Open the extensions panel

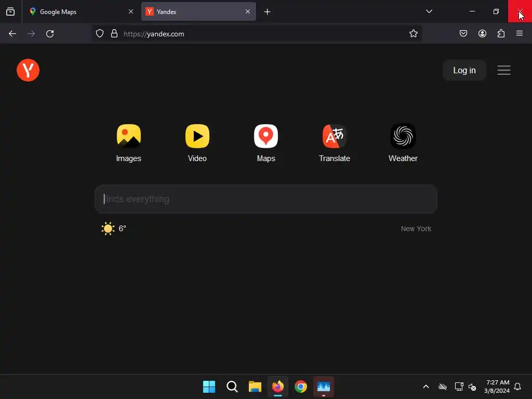pos(501,34)
